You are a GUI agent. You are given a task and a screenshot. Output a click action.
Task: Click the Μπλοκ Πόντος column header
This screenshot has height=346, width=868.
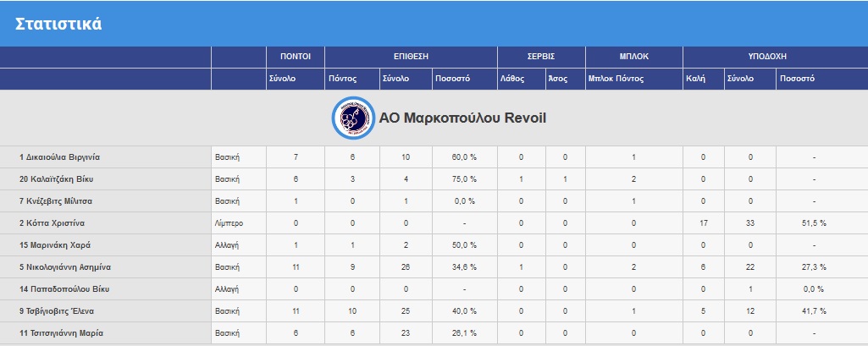pos(616,79)
